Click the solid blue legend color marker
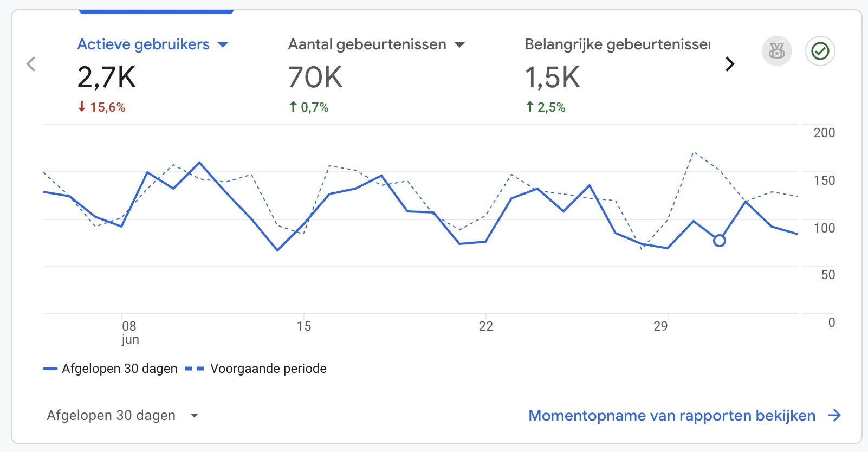 [x=51, y=368]
